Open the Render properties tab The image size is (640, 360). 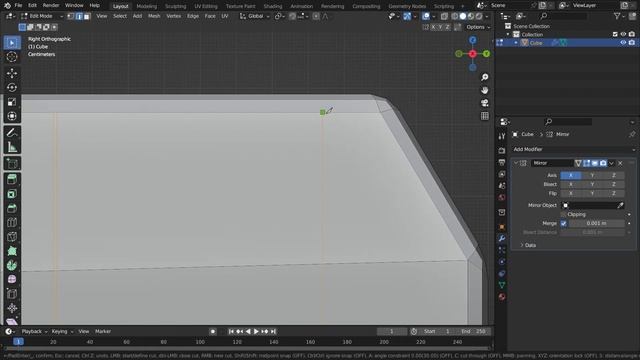pyautogui.click(x=502, y=151)
